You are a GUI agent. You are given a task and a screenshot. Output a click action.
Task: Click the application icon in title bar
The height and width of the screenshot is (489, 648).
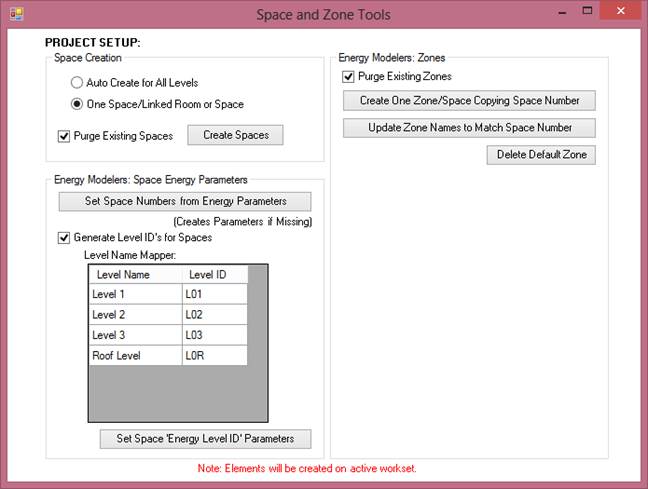[15, 14]
